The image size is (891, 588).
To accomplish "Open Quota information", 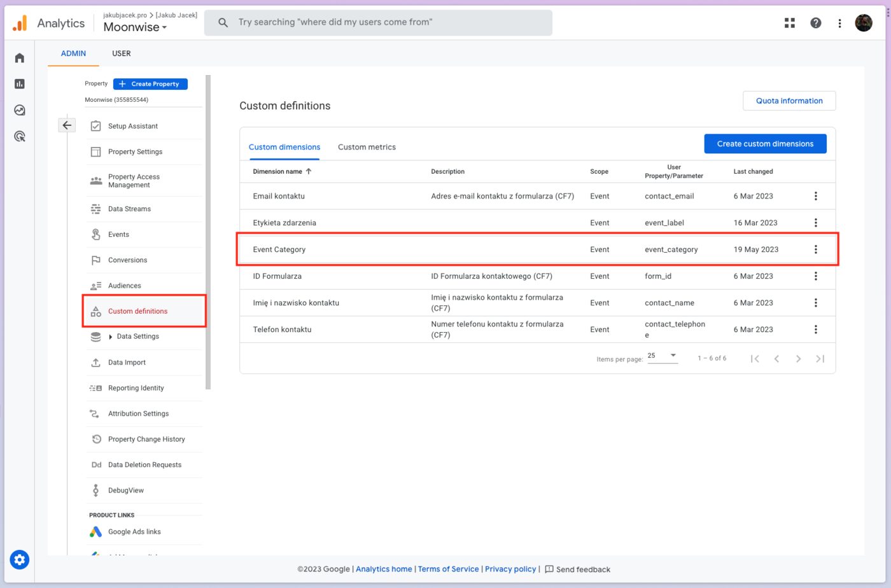I will tap(789, 101).
